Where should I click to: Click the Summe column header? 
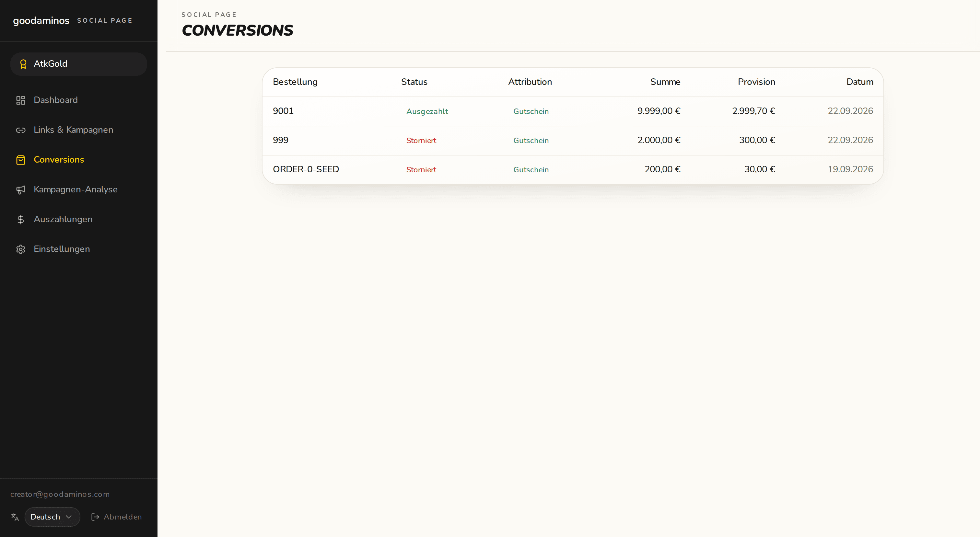tap(665, 82)
